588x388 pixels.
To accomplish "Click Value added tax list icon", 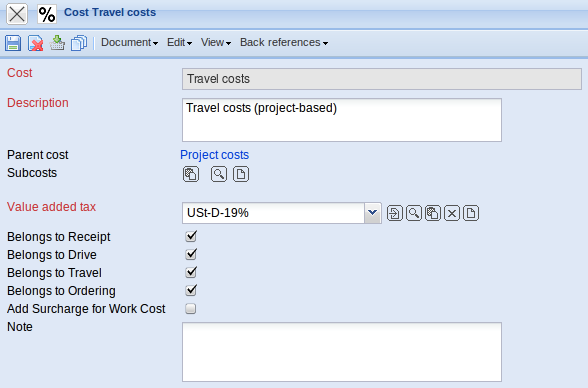I will click(x=433, y=213).
